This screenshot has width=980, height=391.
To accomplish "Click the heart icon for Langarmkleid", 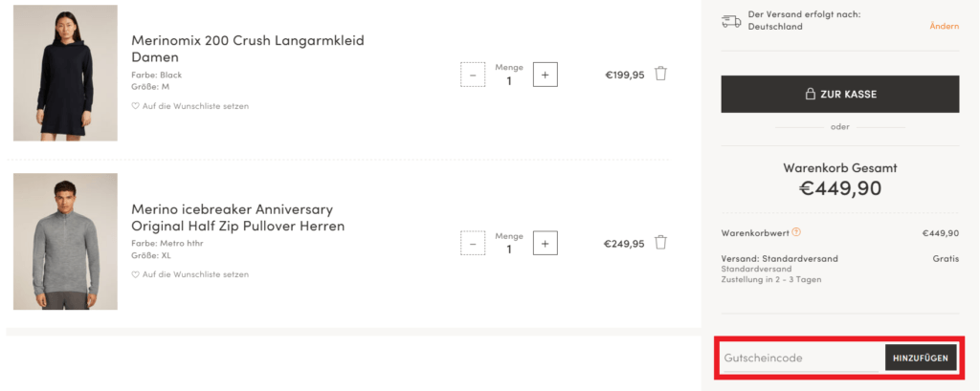I will [x=136, y=106].
